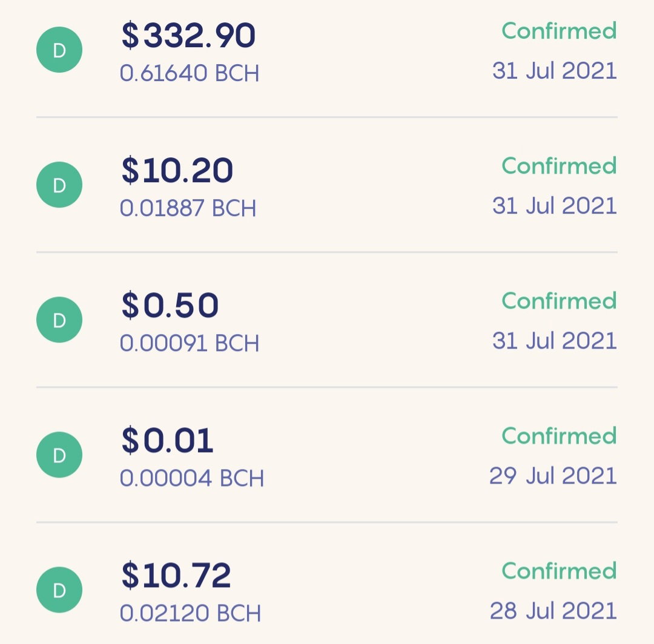This screenshot has width=654, height=644.
Task: Click the 0.00004 BCH value
Action: pos(192,479)
